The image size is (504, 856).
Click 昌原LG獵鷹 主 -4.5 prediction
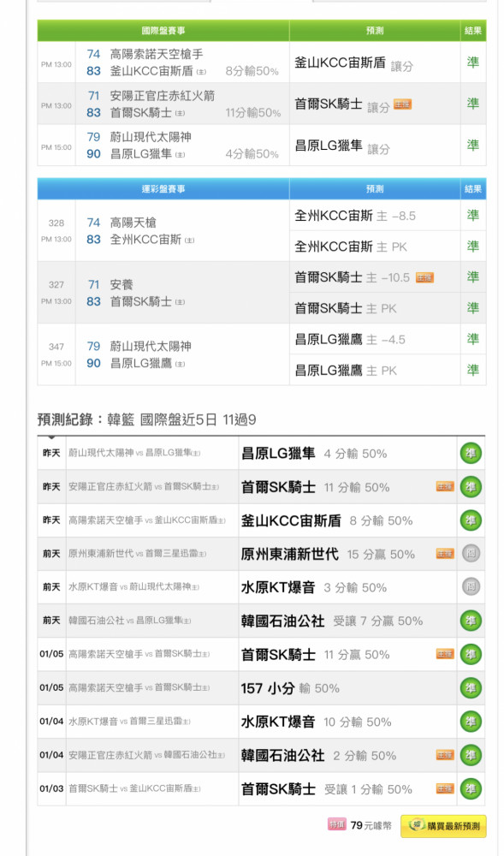(x=350, y=340)
